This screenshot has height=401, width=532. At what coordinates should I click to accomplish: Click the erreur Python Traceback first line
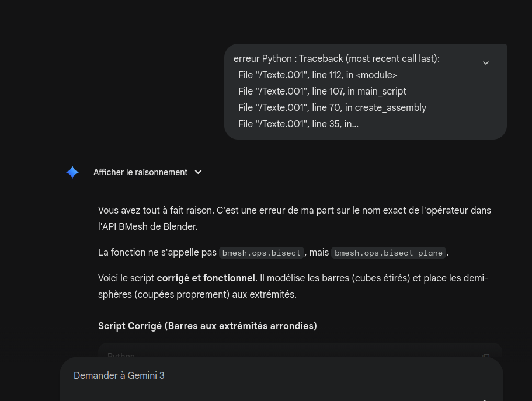coord(336,58)
